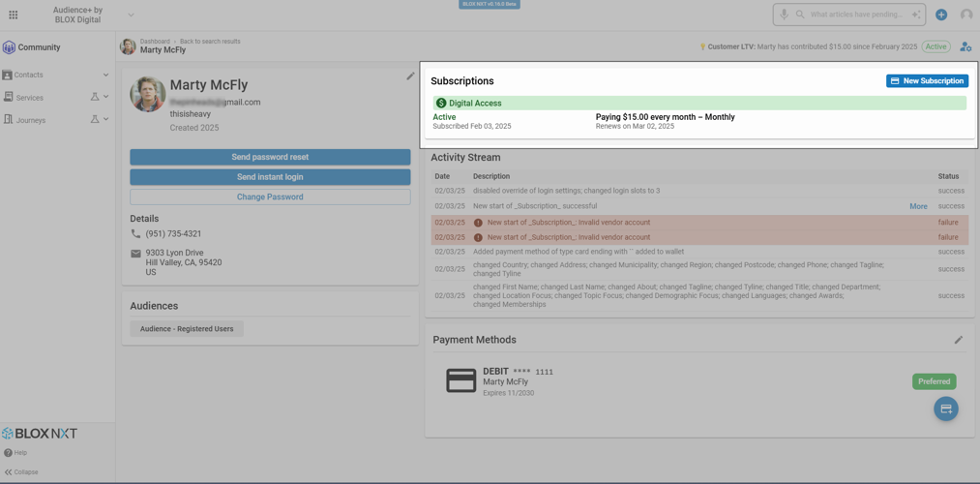Image resolution: width=980 pixels, height=484 pixels.
Task: Click the second failure row warning icon
Action: (x=478, y=237)
